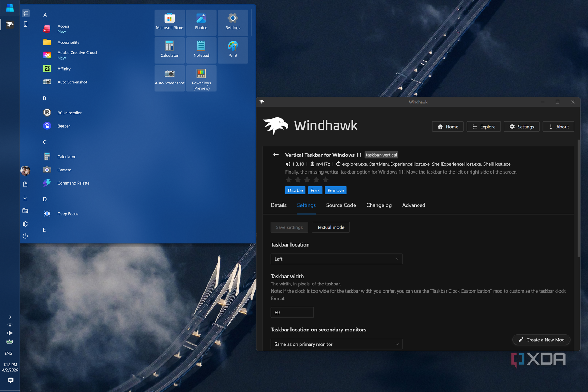This screenshot has width=588, height=392.
Task: Click Create a New Mod button
Action: [x=541, y=340]
